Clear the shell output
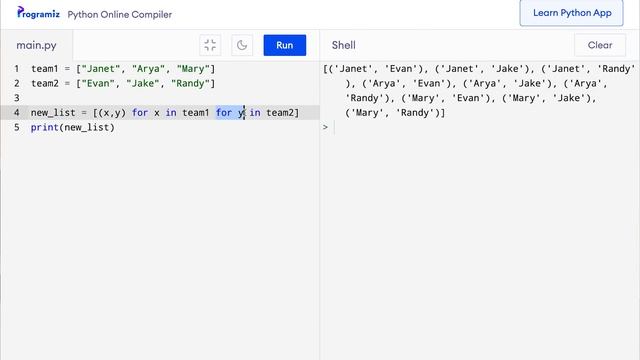This screenshot has height=360, width=640. pyautogui.click(x=600, y=45)
